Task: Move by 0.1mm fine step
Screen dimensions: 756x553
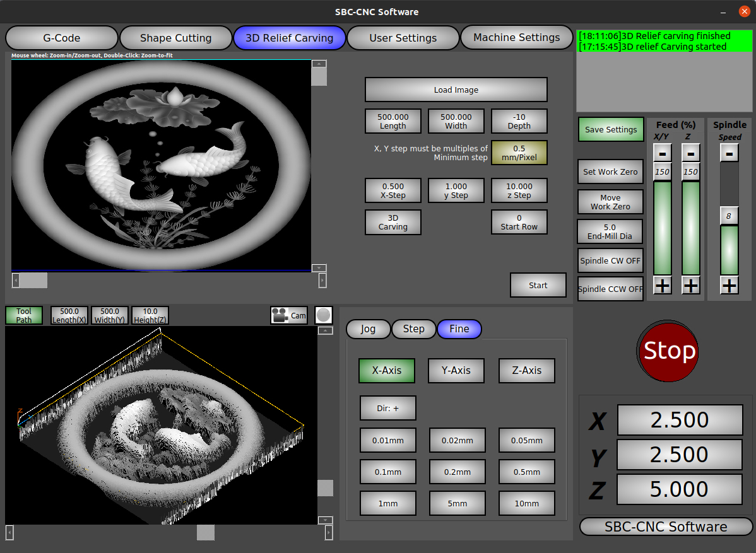Action: pyautogui.click(x=388, y=472)
